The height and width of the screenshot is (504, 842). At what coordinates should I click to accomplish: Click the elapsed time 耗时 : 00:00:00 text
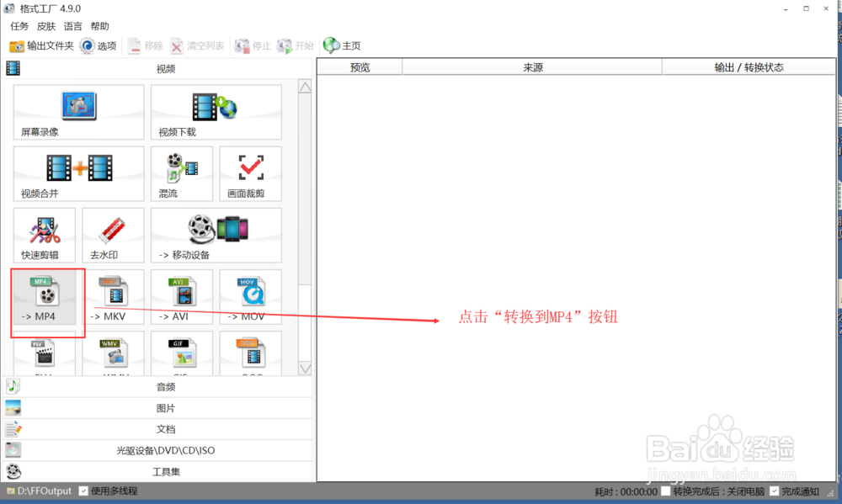pos(626,491)
